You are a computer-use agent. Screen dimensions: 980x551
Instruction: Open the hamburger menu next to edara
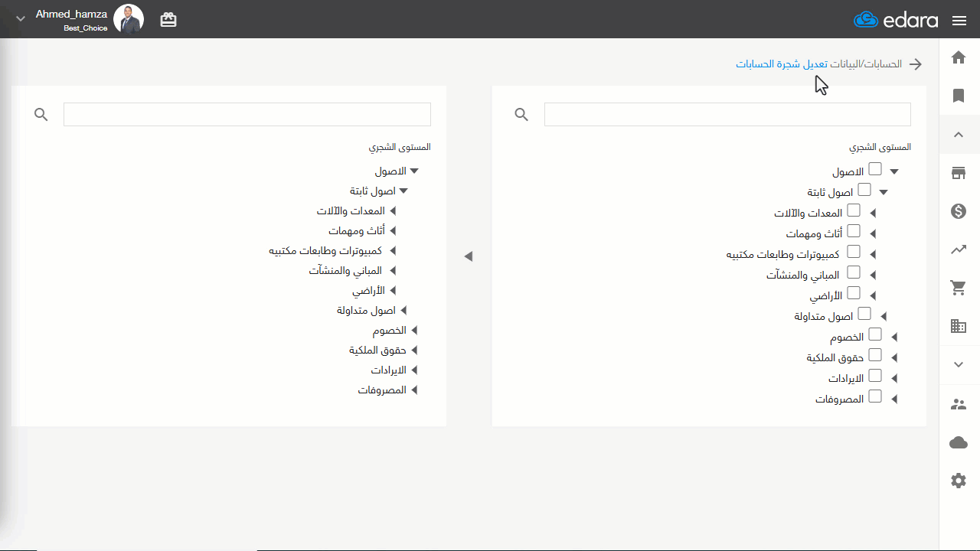959,21
